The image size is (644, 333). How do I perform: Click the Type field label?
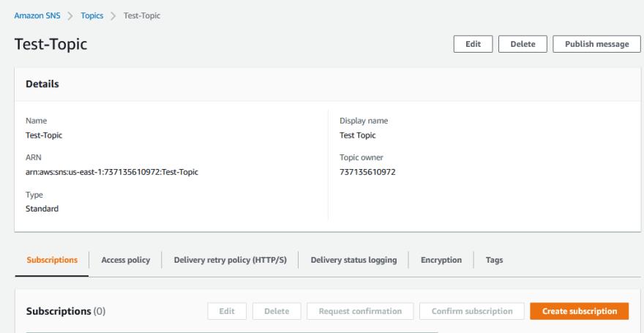point(34,195)
